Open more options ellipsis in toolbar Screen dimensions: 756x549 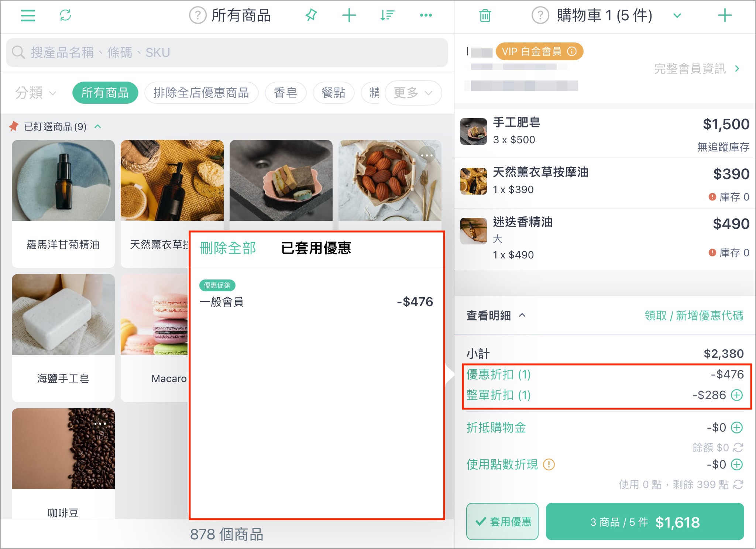pos(426,15)
